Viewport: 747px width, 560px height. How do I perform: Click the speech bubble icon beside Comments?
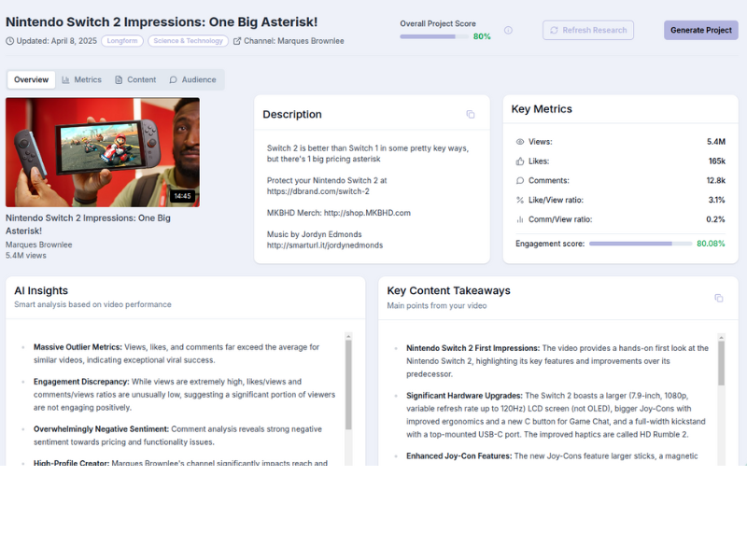(520, 180)
